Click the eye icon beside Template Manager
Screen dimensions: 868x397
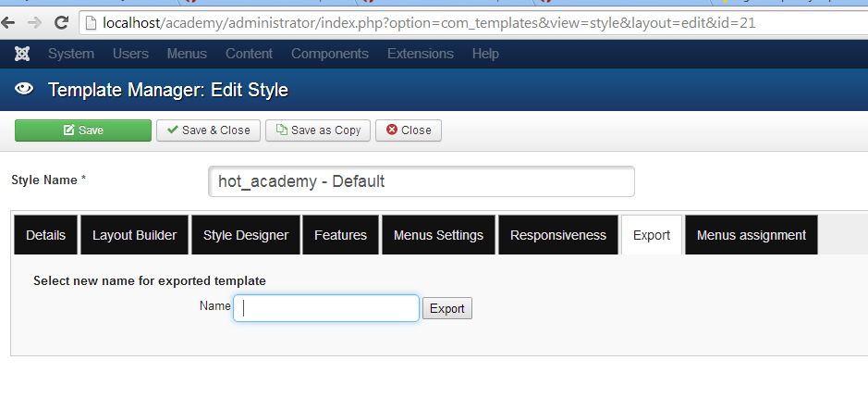(x=24, y=89)
